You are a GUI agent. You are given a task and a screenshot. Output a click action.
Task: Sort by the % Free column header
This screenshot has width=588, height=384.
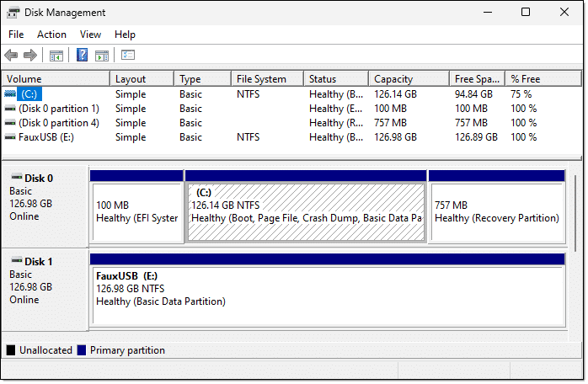click(x=543, y=79)
